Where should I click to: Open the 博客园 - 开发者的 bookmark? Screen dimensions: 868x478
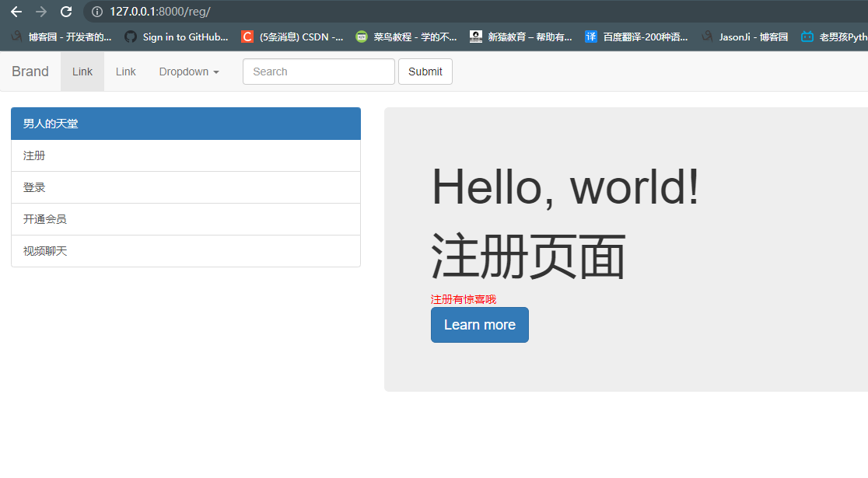click(x=62, y=37)
